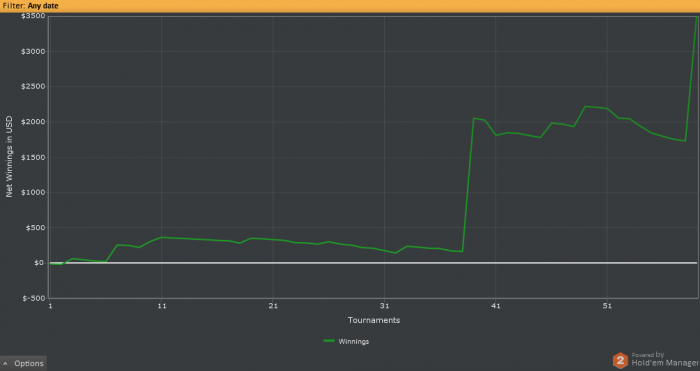Click the green Winnings legend color marker
This screenshot has height=371, width=700.
click(x=329, y=341)
